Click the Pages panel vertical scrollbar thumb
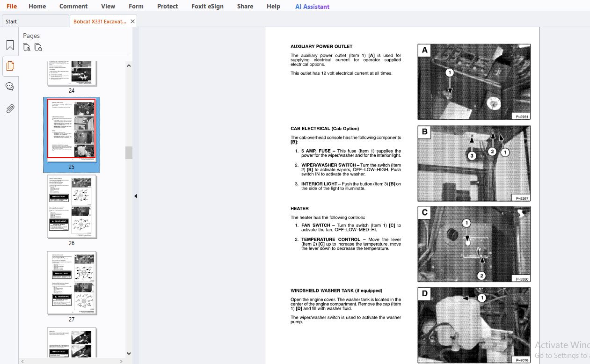The width and height of the screenshot is (590, 364). point(129,153)
